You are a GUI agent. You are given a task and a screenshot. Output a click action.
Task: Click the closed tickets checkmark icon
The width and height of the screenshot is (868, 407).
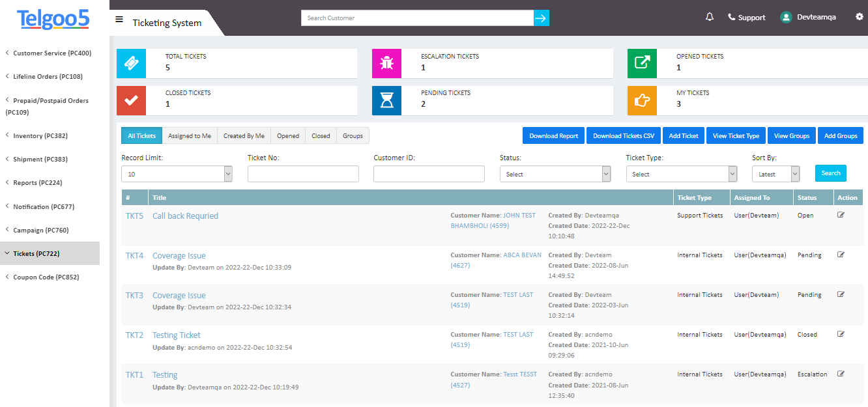[131, 100]
